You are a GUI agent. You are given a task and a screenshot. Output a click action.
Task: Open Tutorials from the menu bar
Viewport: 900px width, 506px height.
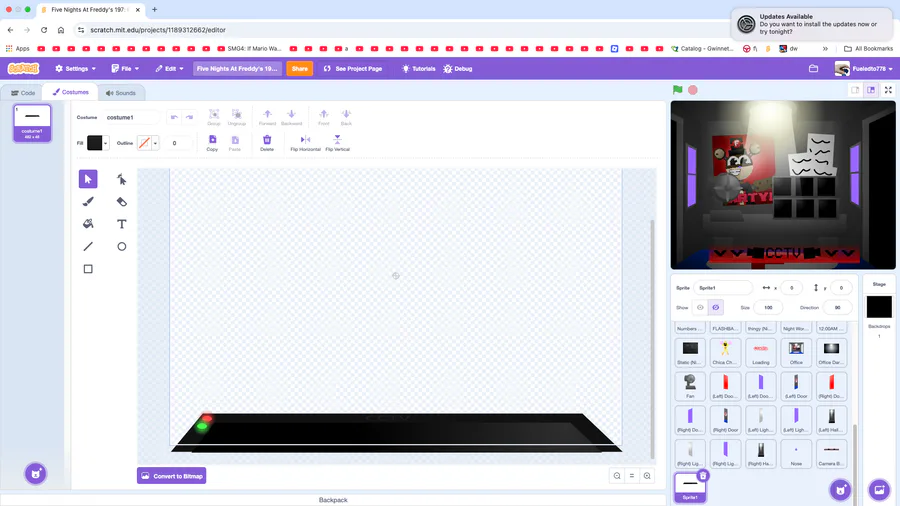pos(418,68)
